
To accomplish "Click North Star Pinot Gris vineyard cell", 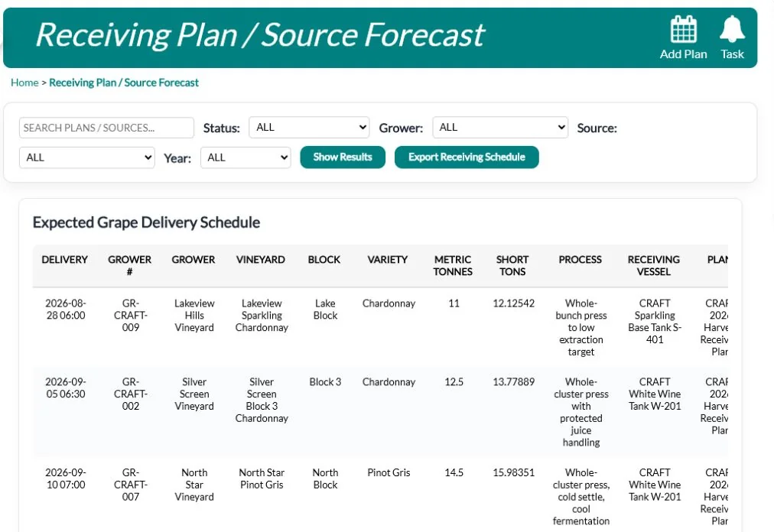I will click(262, 478).
